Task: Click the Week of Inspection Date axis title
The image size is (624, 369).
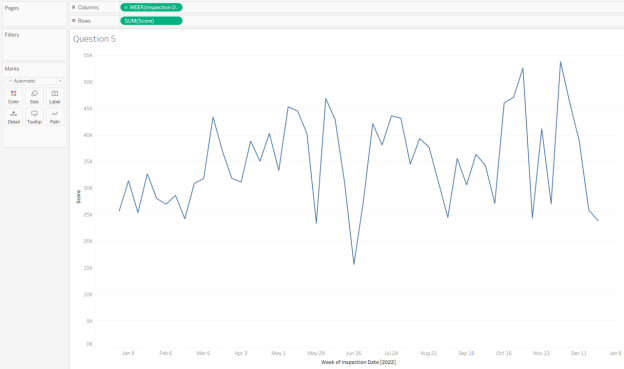Action: pos(358,362)
